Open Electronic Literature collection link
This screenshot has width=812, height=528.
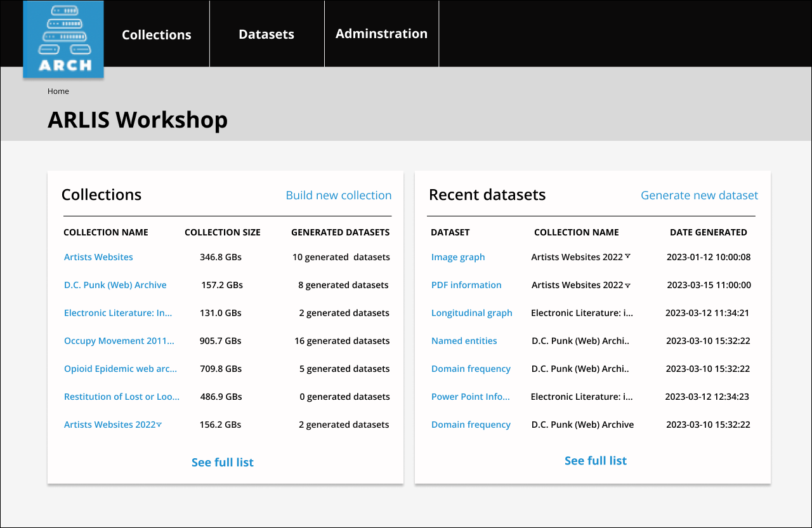[x=118, y=313]
